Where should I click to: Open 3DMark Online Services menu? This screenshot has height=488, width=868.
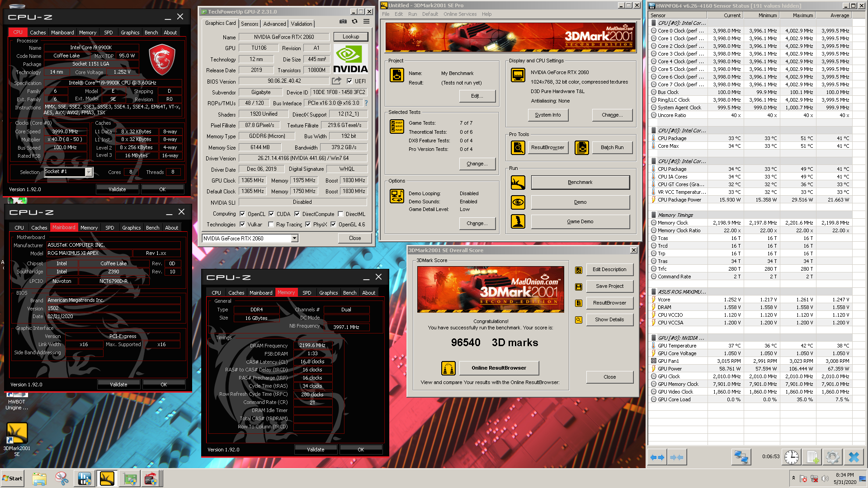coord(460,14)
